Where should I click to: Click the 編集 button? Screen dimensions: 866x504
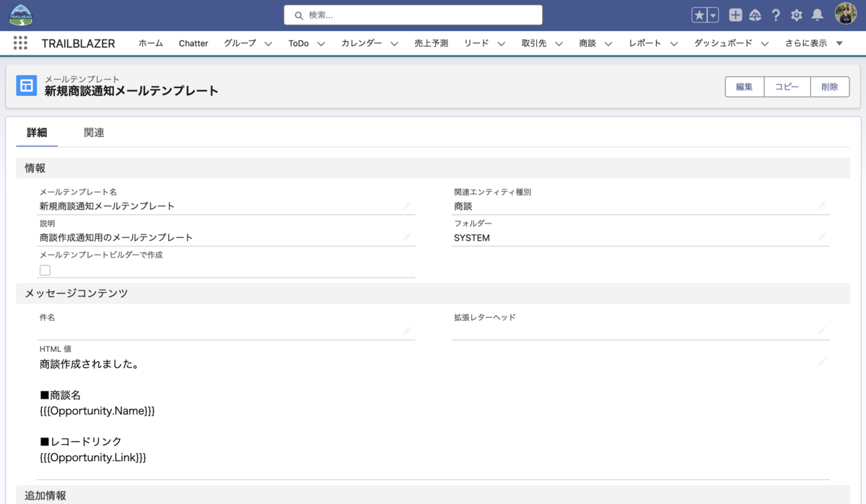(x=745, y=87)
